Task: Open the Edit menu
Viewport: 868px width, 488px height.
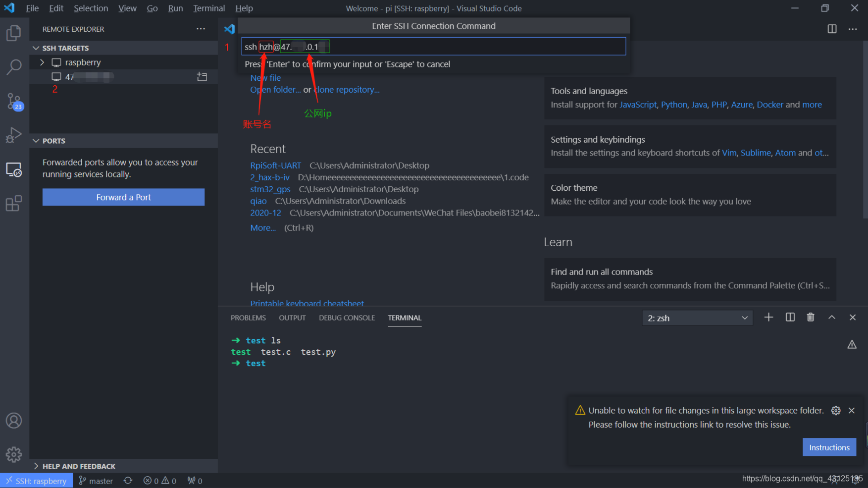Action: point(56,8)
